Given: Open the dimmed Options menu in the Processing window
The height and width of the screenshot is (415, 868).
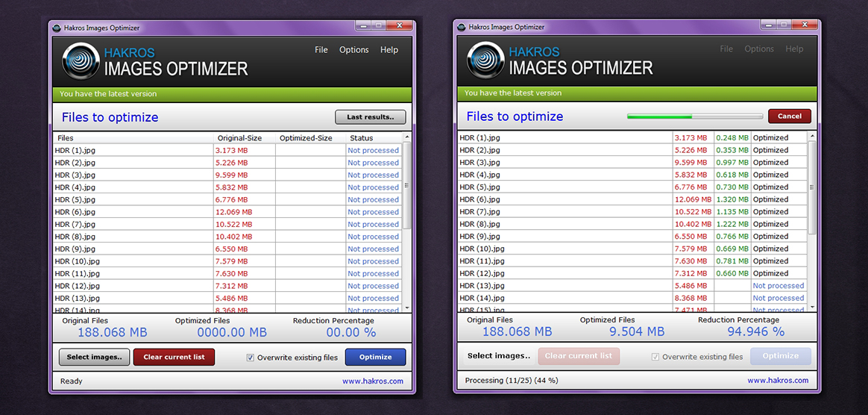Looking at the screenshot, I should pos(759,49).
